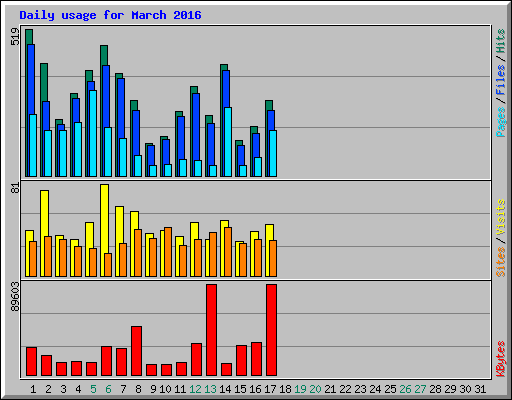
Task: Select the cyan pages bar for day 14
Action: (x=228, y=142)
